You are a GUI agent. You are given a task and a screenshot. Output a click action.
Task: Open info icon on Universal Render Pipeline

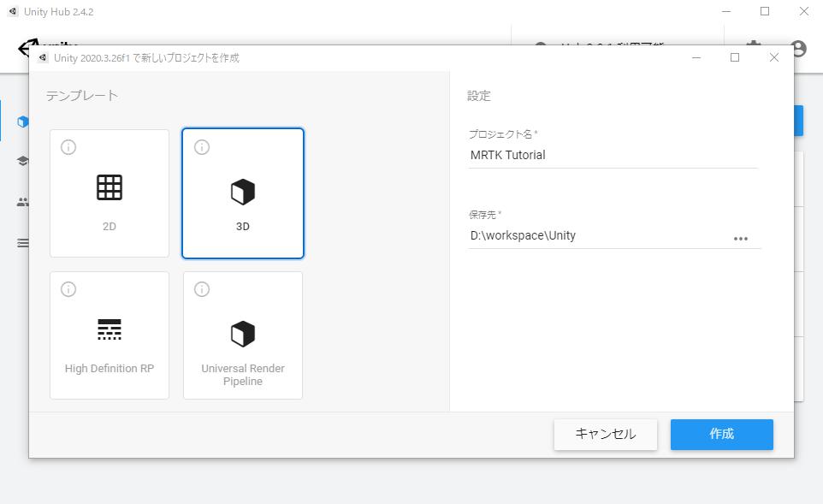pyautogui.click(x=202, y=288)
